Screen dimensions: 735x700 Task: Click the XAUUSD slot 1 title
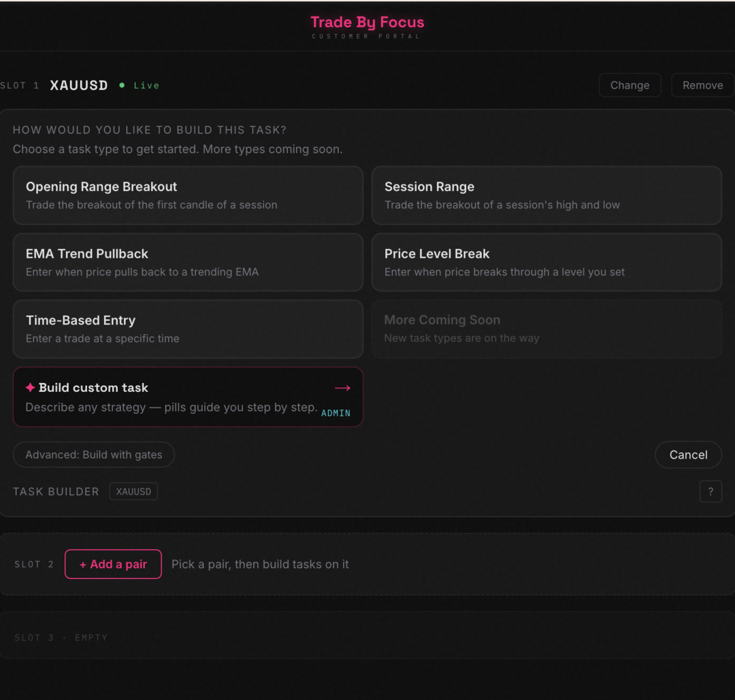pos(79,85)
